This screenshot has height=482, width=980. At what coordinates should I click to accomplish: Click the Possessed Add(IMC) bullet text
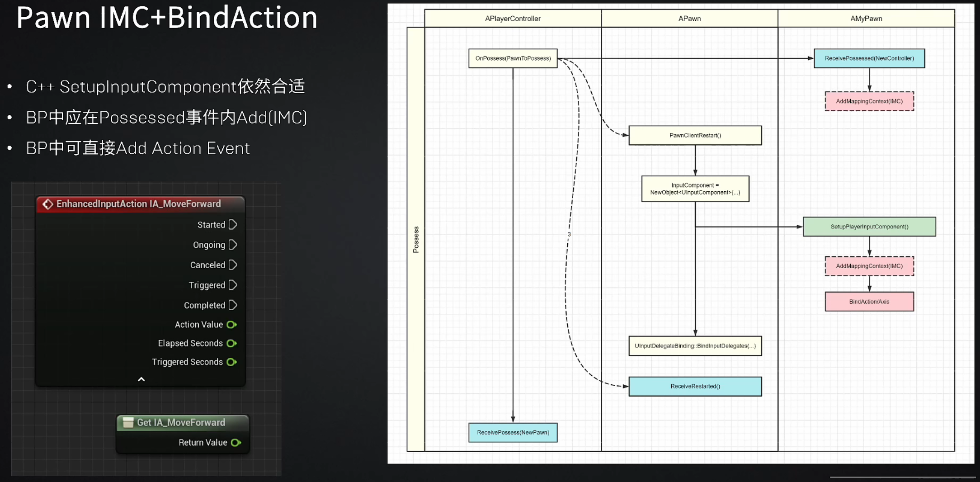[166, 118]
